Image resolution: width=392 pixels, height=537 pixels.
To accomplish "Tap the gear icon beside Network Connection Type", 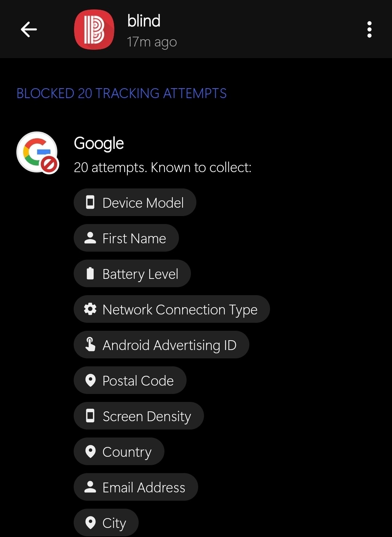I will 90,309.
